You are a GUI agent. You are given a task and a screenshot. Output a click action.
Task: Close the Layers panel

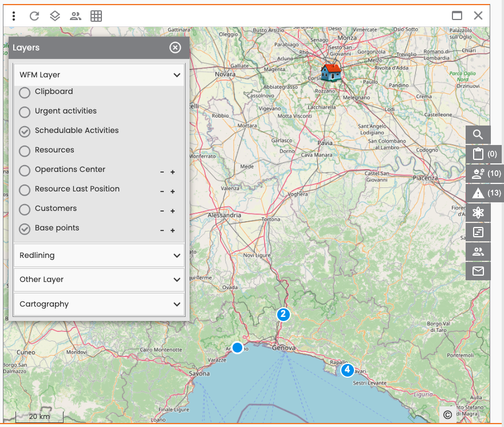click(175, 48)
